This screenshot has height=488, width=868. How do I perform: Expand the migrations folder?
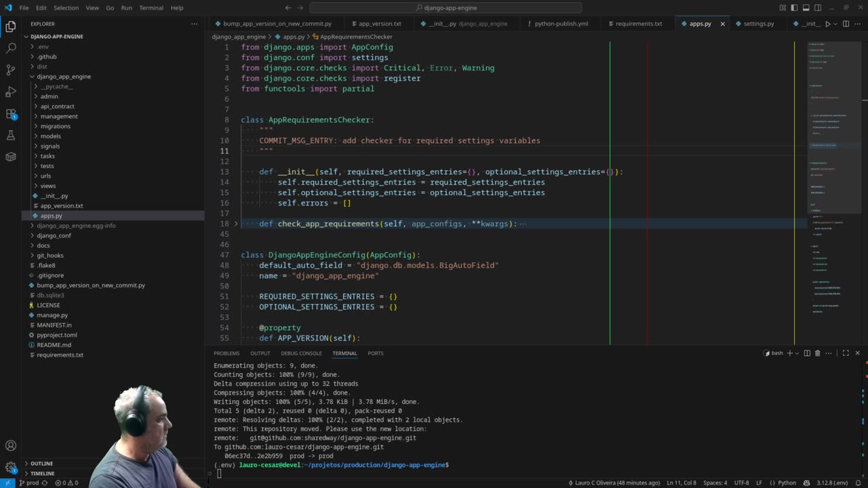coord(55,126)
